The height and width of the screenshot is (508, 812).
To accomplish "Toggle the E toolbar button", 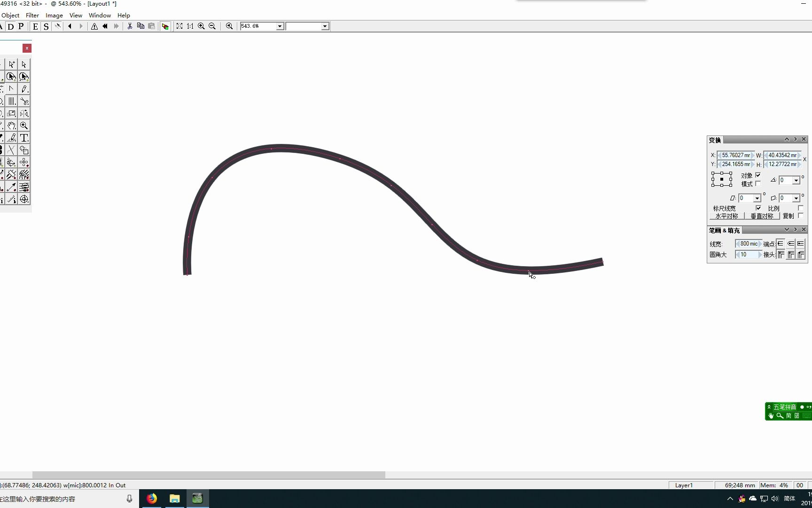I will click(35, 26).
